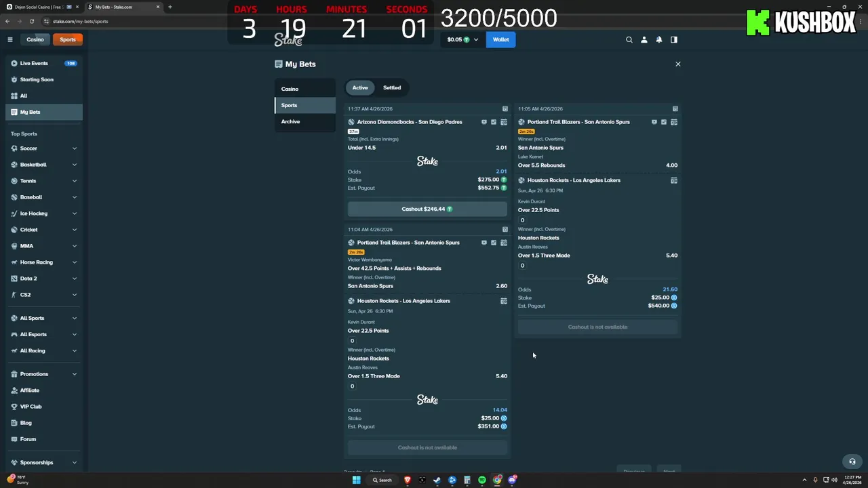Open Spotify from the taskbar
Screen dimensions: 868x488
[x=482, y=480]
